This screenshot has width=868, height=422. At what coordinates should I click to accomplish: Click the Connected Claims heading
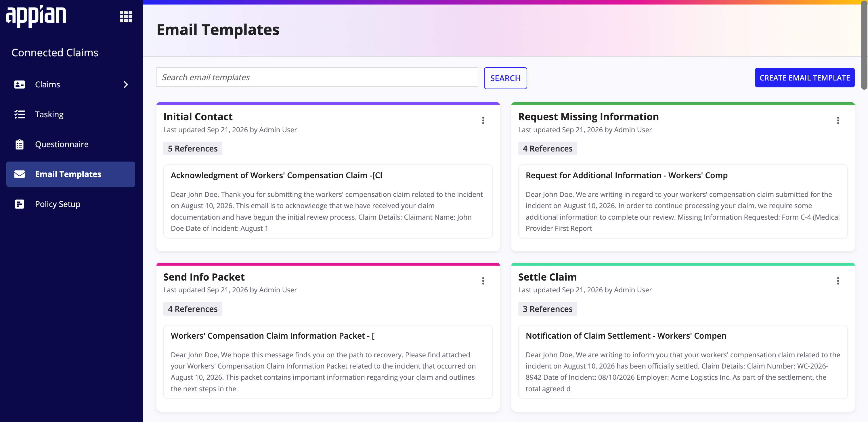point(55,53)
